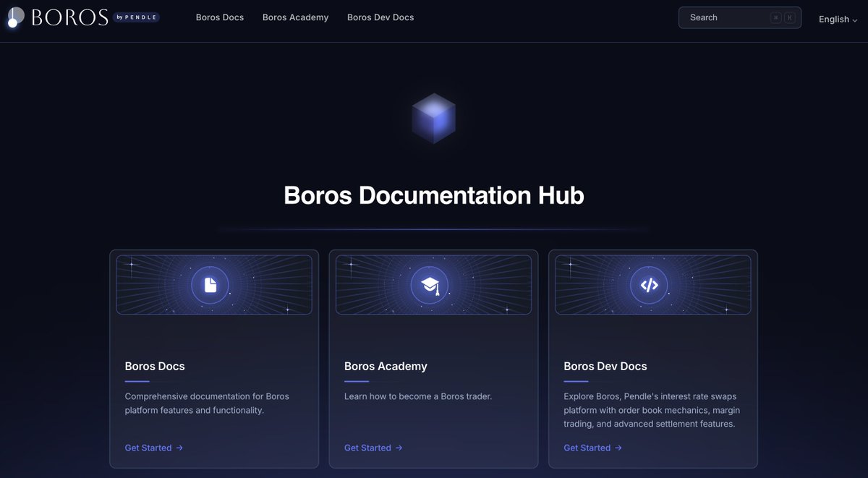Click "Learn how to become a Boros trader." text
The image size is (868, 478).
pos(418,396)
